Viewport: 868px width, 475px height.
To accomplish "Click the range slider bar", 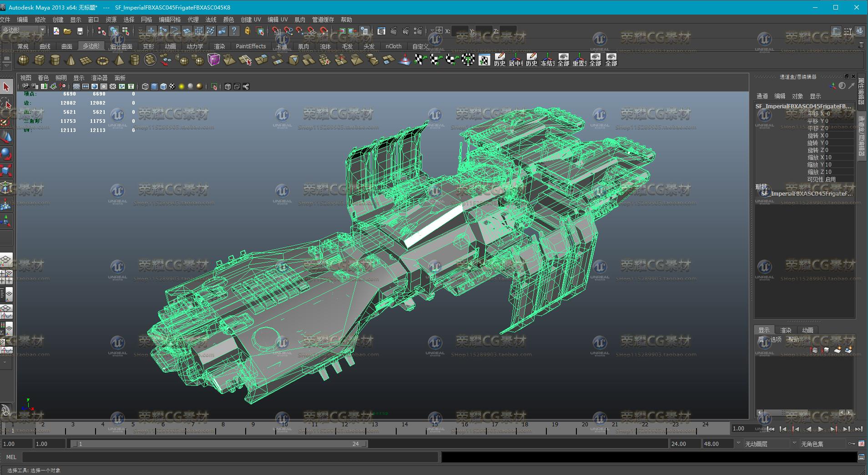I will 218,444.
